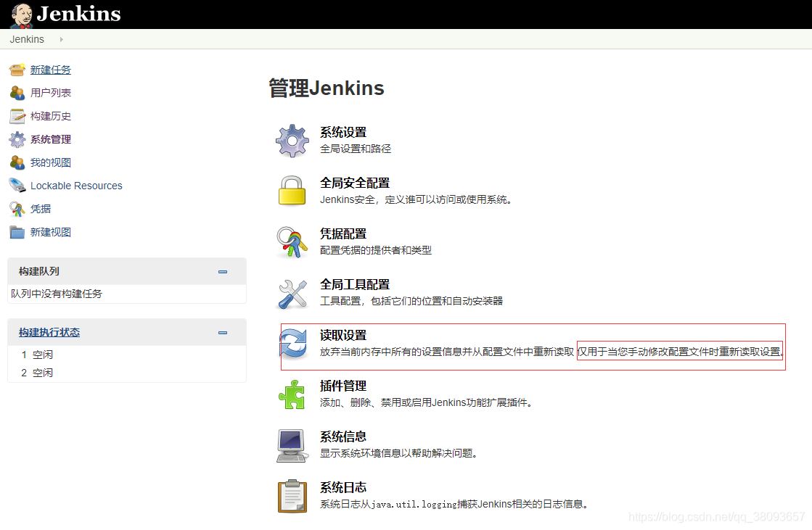Click the 我的视图 icon in sidebar
The height and width of the screenshot is (530, 812).
click(x=17, y=162)
